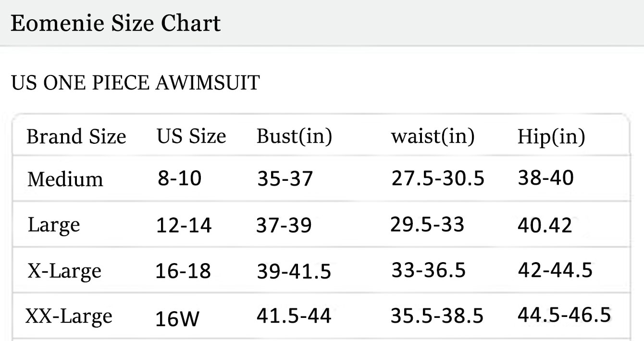Click the 16W US size value
644x341 pixels.
177,318
